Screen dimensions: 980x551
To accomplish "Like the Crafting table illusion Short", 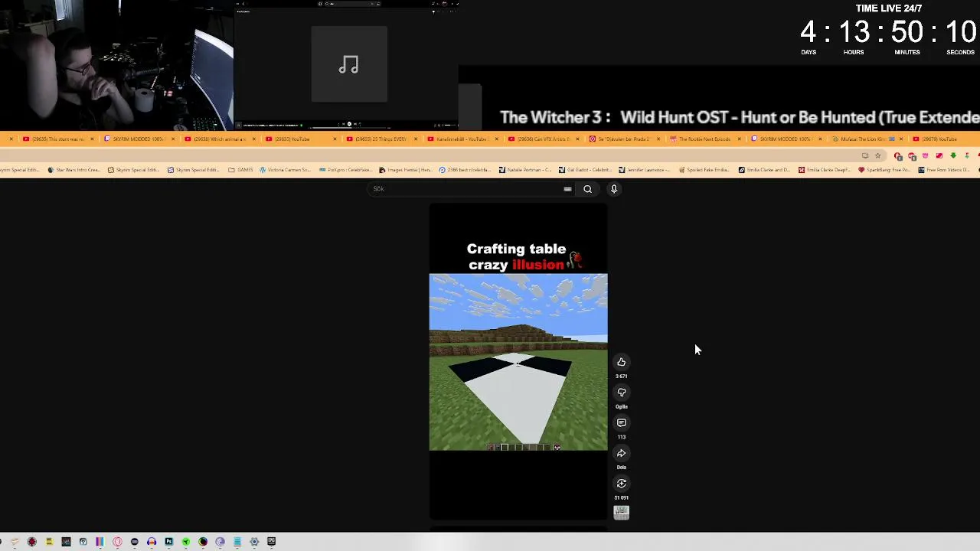I will 621,362.
